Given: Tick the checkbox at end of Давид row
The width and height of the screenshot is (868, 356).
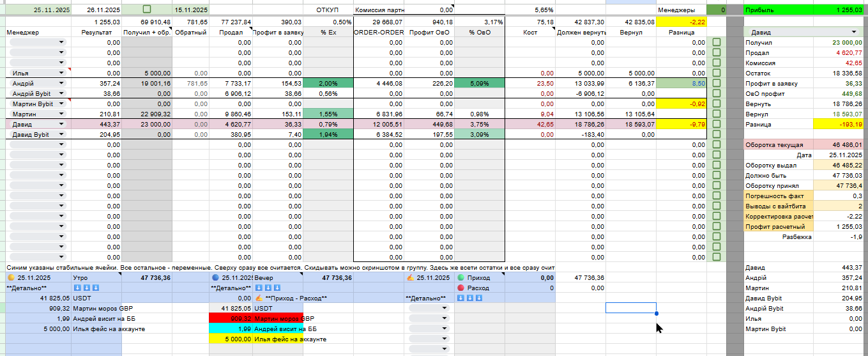Looking at the screenshot, I should 716,124.
